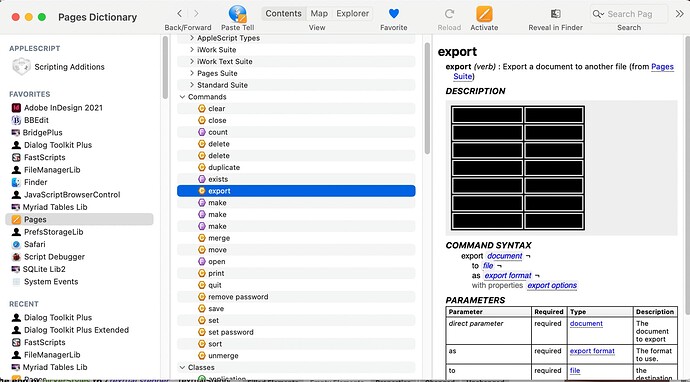Image resolution: width=690 pixels, height=382 pixels.
Task: Expand the iWork Text Suite row
Action: coord(192,61)
